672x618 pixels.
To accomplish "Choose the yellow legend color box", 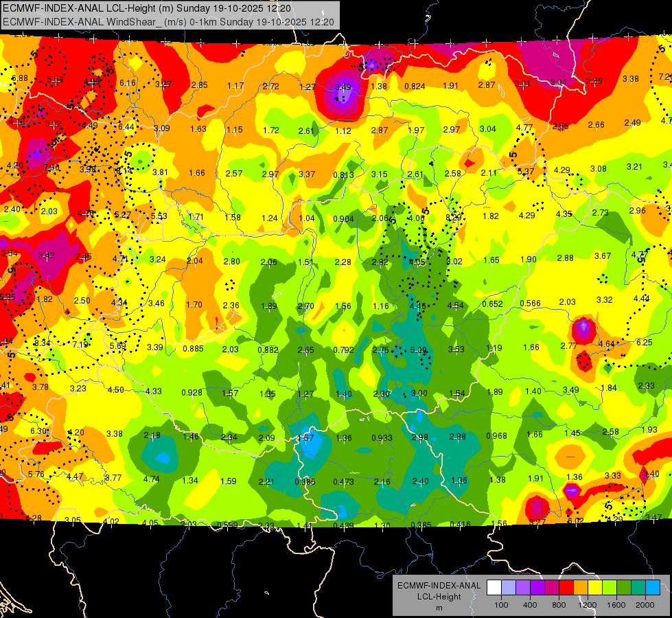I will coord(595,588).
